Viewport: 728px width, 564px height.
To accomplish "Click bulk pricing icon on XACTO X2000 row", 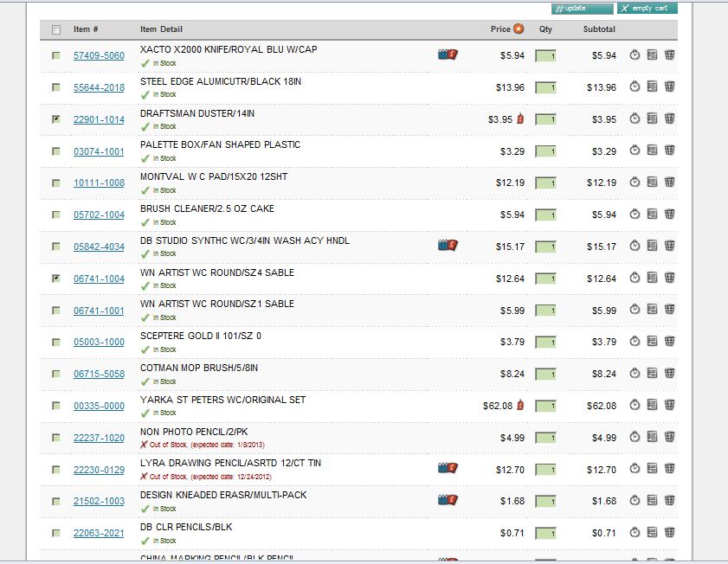I will [448, 54].
